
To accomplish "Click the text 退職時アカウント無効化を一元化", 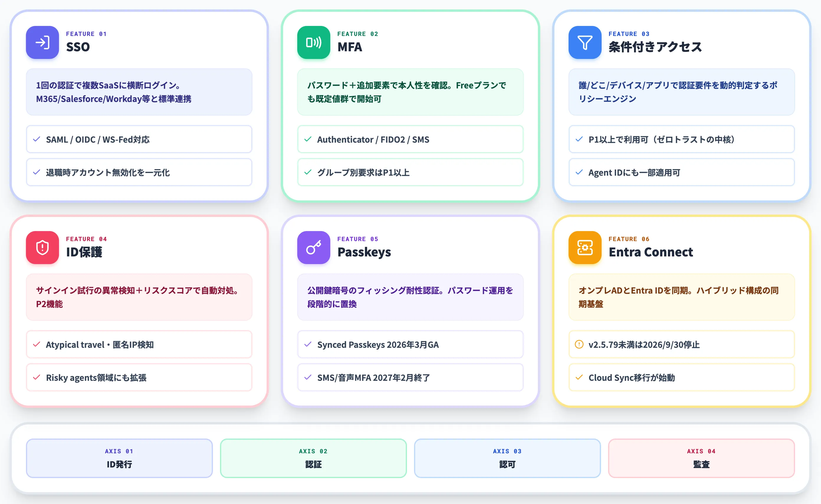I will click(x=108, y=172).
